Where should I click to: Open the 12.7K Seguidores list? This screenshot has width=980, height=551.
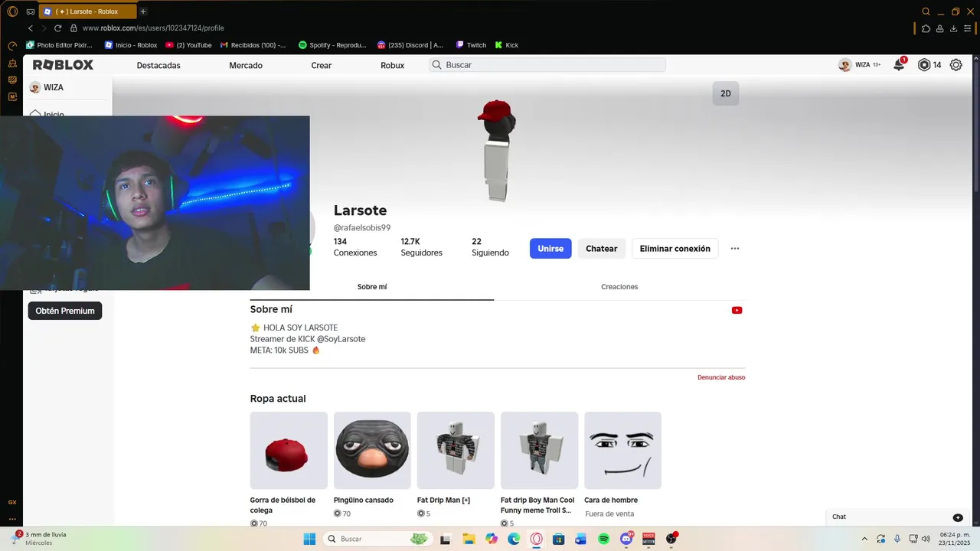tap(422, 246)
